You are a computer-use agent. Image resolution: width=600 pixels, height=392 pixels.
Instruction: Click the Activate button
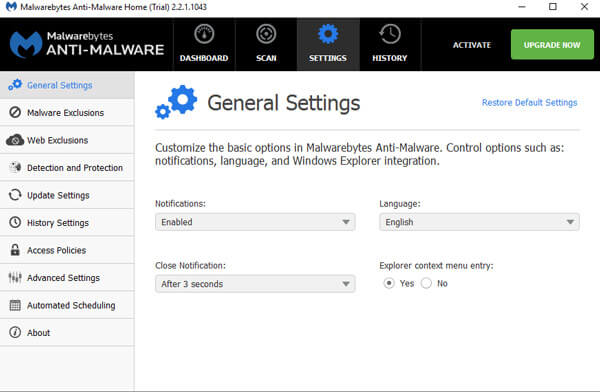tap(472, 45)
